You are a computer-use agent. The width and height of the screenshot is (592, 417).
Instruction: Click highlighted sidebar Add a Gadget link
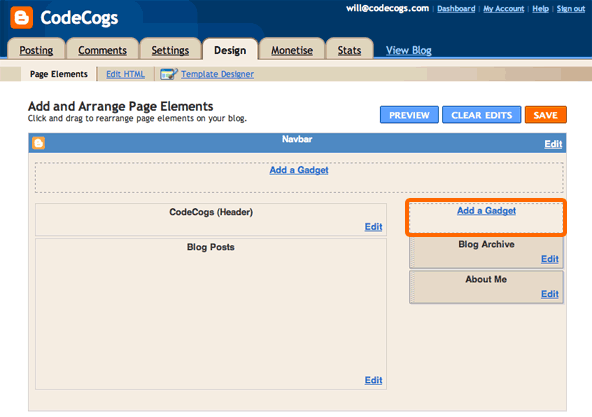coord(486,211)
